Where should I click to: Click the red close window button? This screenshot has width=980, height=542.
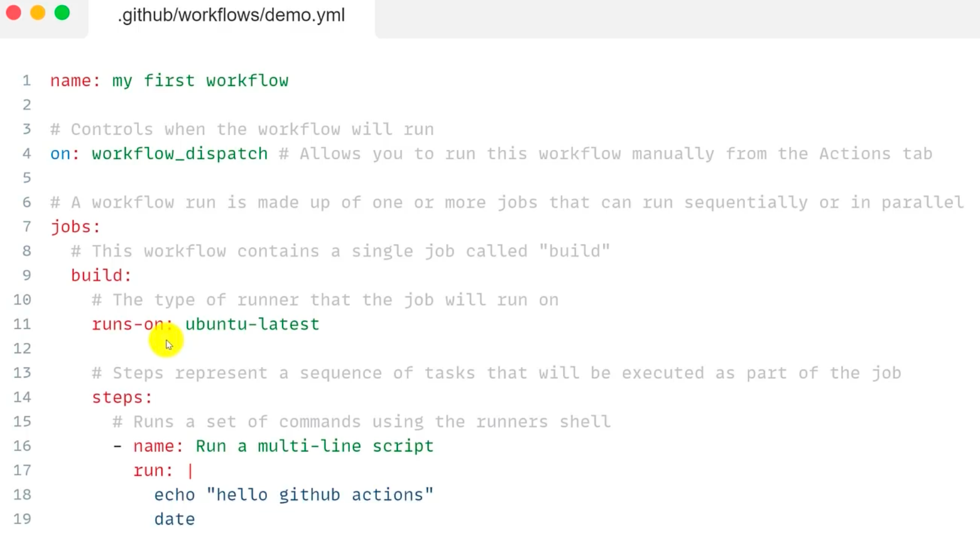click(13, 13)
